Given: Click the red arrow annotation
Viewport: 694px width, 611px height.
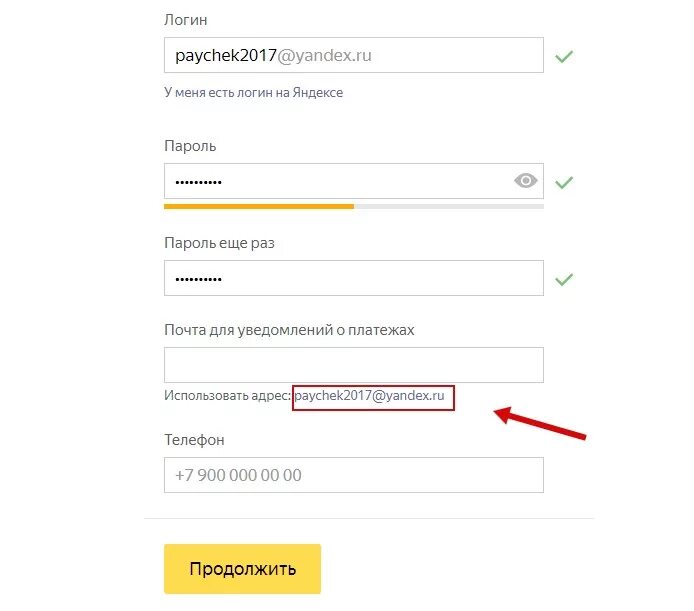Looking at the screenshot, I should [x=540, y=424].
